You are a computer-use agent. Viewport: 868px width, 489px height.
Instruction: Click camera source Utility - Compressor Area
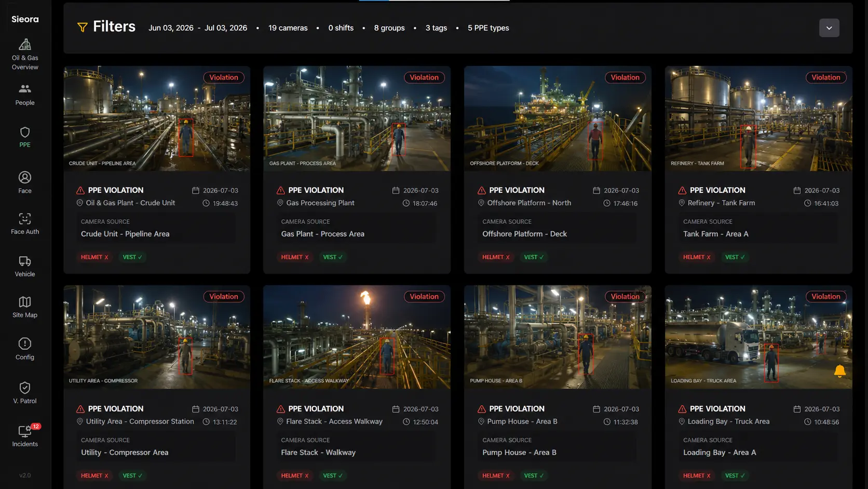(x=125, y=453)
